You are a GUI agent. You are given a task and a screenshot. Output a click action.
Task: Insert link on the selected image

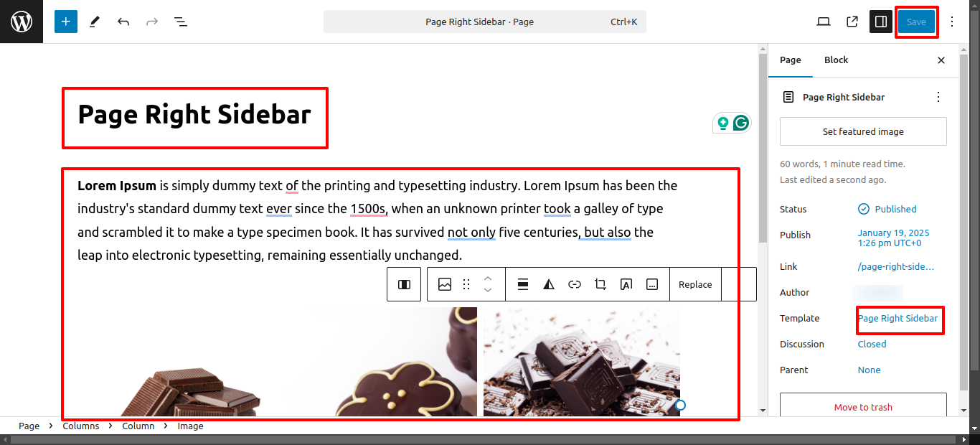point(575,284)
